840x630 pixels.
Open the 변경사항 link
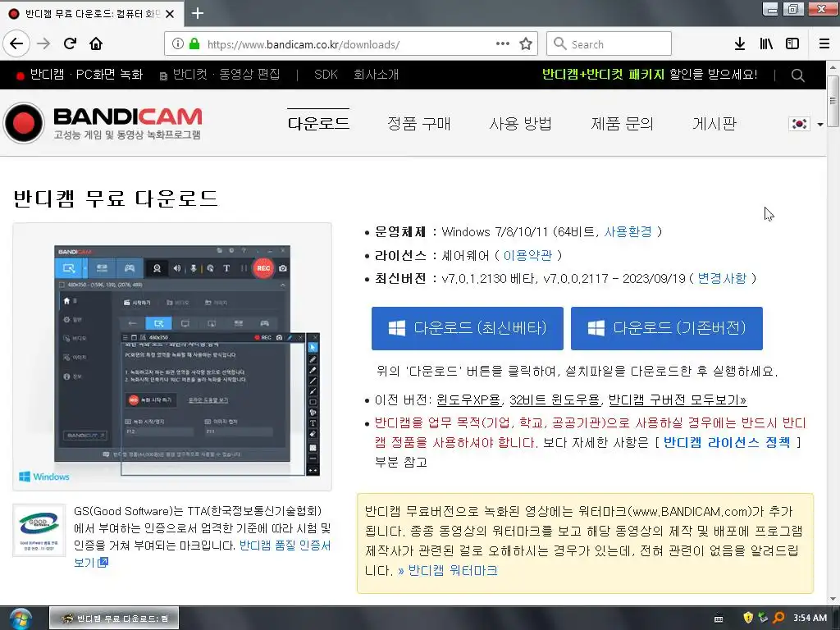(x=722, y=279)
